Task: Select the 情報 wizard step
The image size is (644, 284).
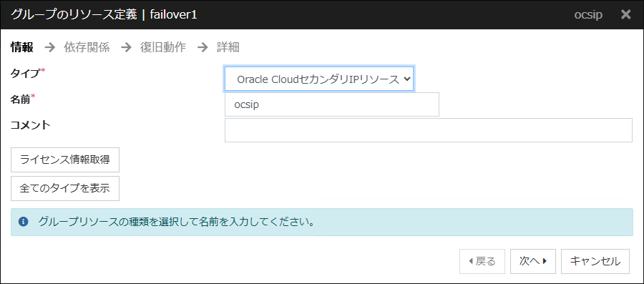Action: click(22, 48)
